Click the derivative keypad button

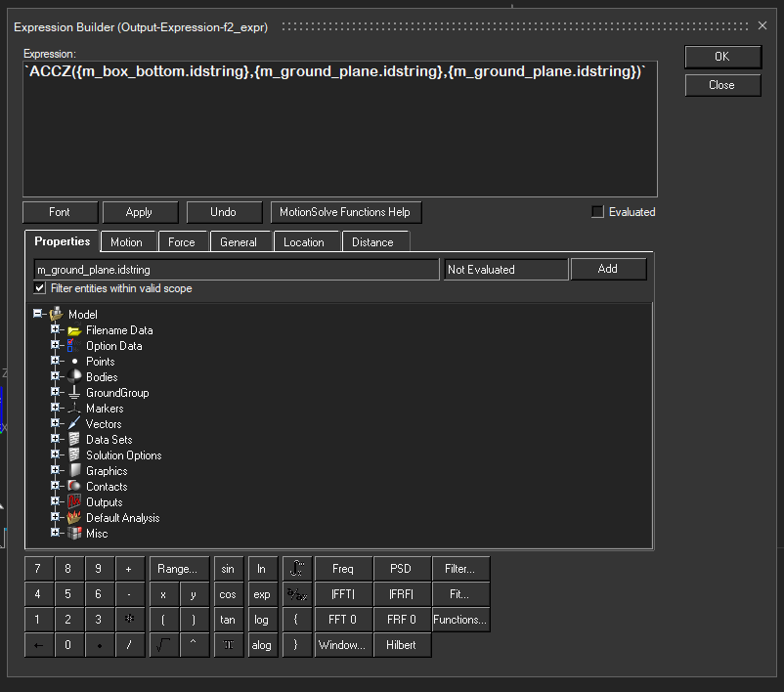coord(297,594)
